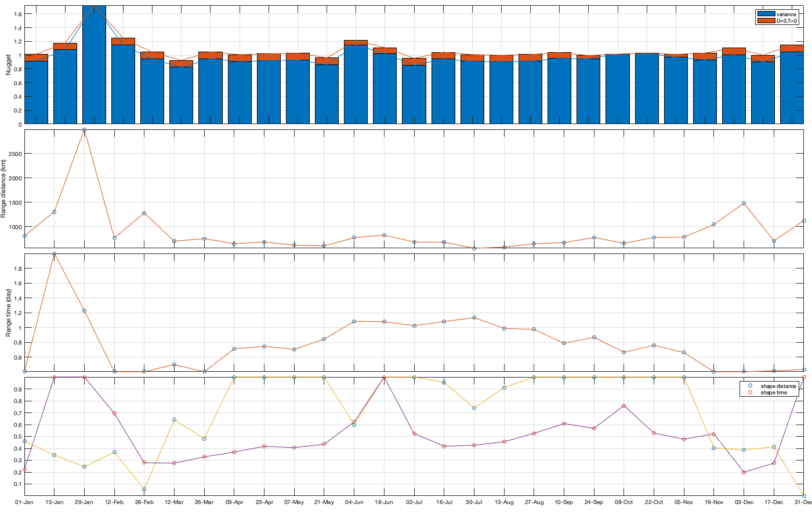Select the 'shape distance' legend entry
The height and width of the screenshot is (522, 812).
(x=778, y=386)
